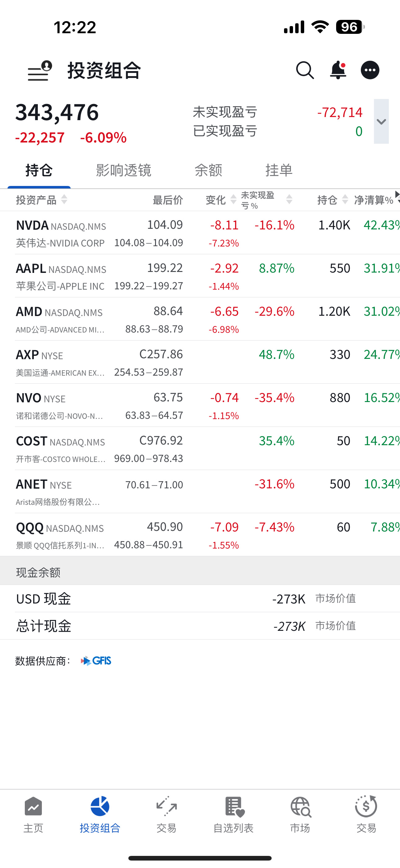Tap the arrows 交易 trade icon
Screen dimensions: 400x868
[x=166, y=815]
